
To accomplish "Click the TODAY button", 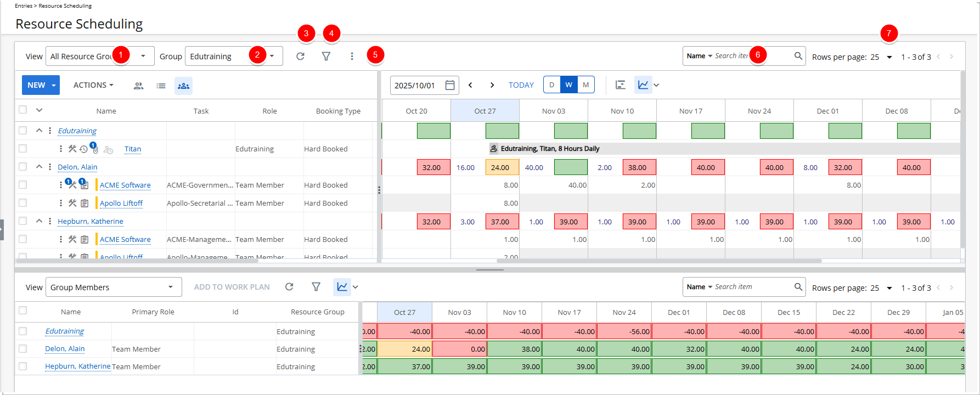I will tap(521, 85).
